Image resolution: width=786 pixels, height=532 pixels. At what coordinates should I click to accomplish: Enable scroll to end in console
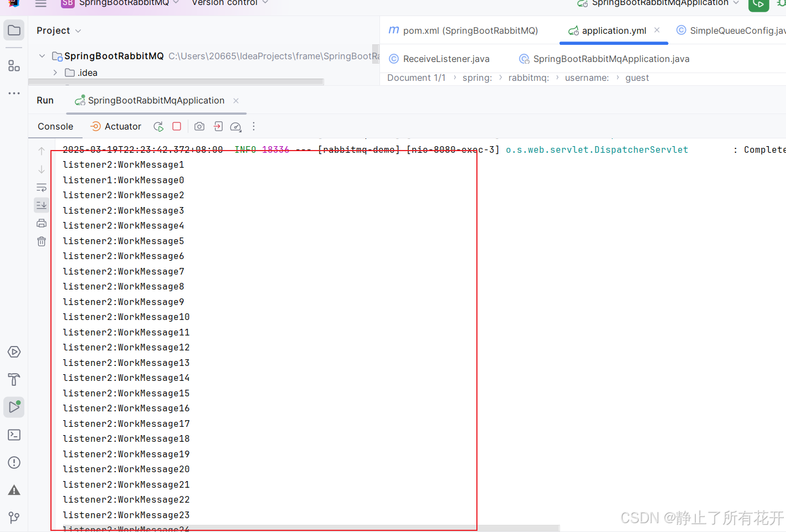tap(42, 205)
